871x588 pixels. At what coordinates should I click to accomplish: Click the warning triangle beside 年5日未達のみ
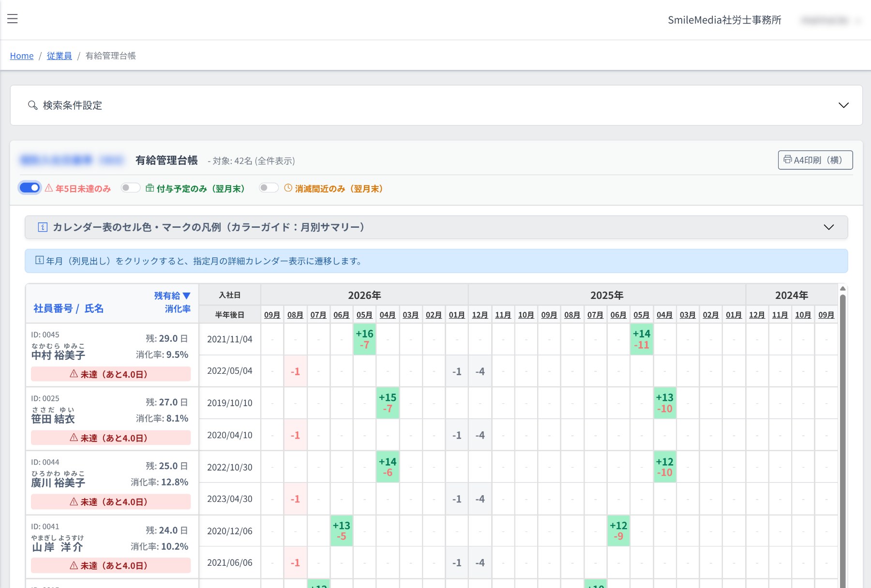(49, 188)
